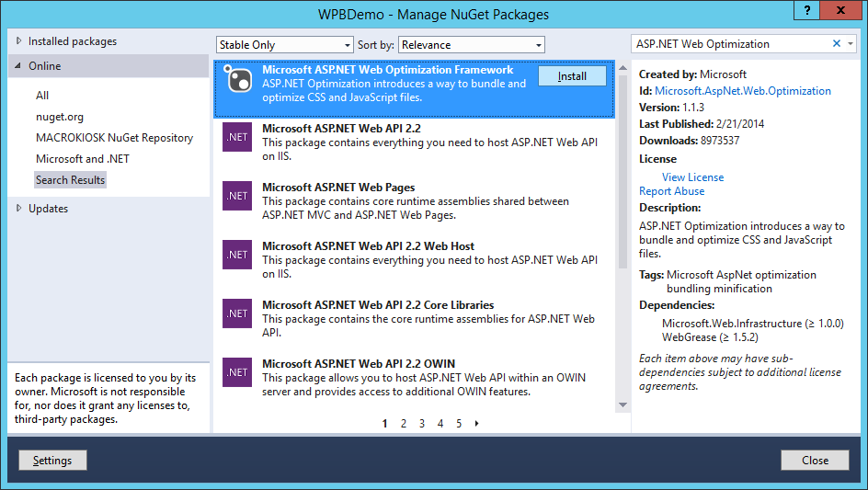The width and height of the screenshot is (868, 490).
Task: Select Microsoft ASP.NET Web Pages package
Action: pos(414,201)
